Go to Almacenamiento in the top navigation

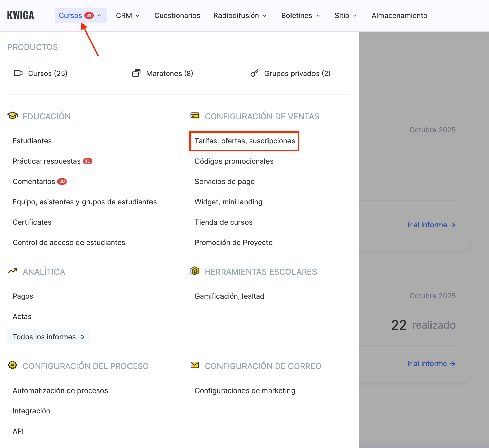[x=399, y=16]
